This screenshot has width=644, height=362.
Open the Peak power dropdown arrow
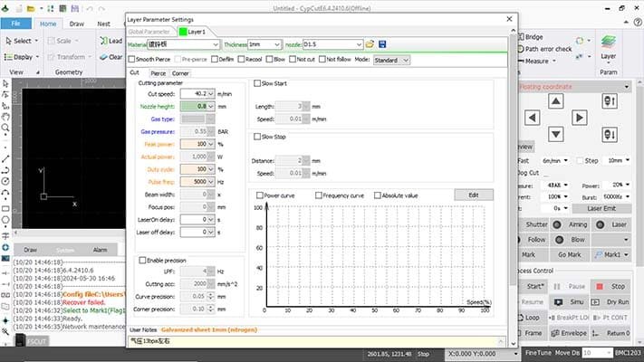click(x=211, y=144)
